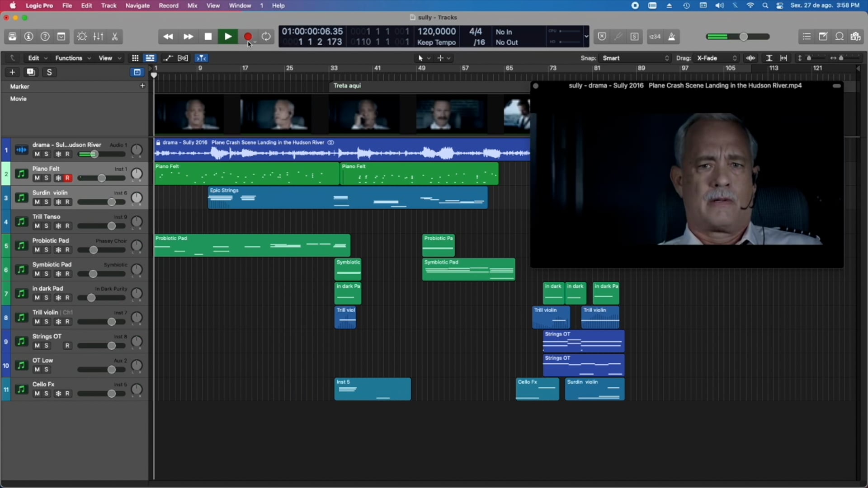Click the Treta aqui marker

(347, 85)
